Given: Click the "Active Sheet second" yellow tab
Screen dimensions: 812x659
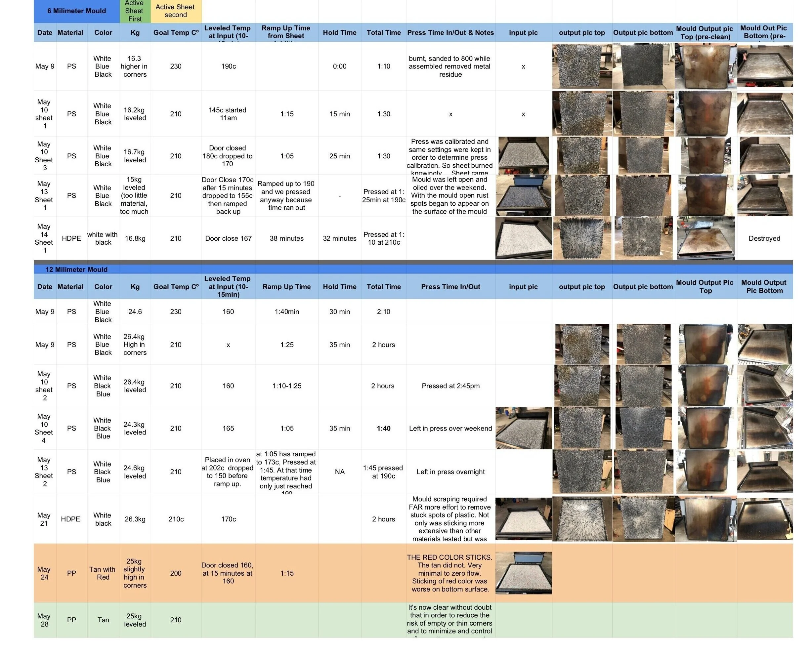Looking at the screenshot, I should pos(175,10).
